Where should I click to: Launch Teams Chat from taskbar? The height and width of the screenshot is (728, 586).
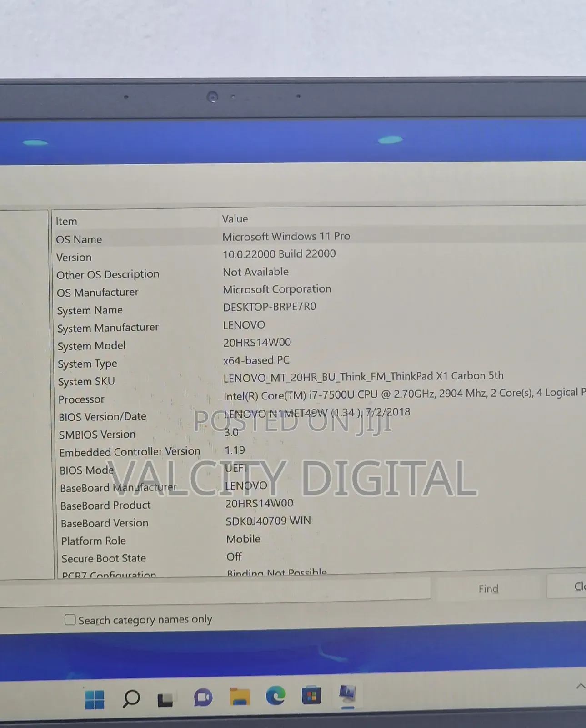point(203,698)
